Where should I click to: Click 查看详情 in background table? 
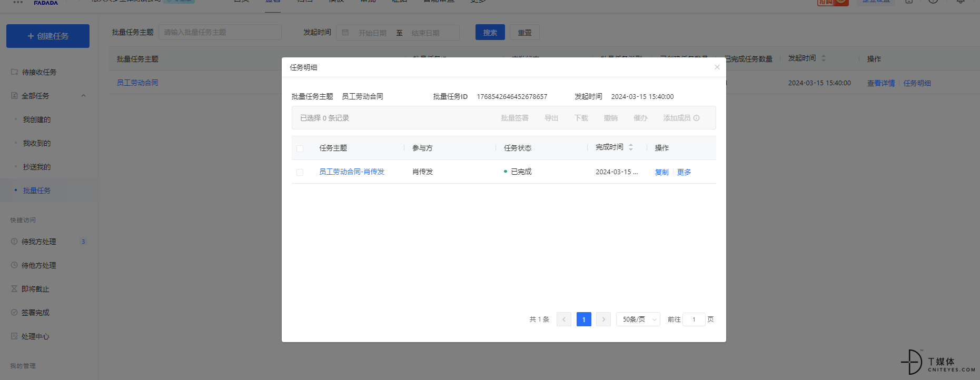[881, 83]
